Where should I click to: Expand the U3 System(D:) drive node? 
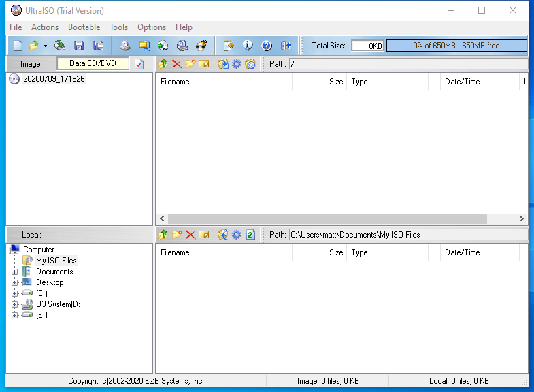click(14, 304)
